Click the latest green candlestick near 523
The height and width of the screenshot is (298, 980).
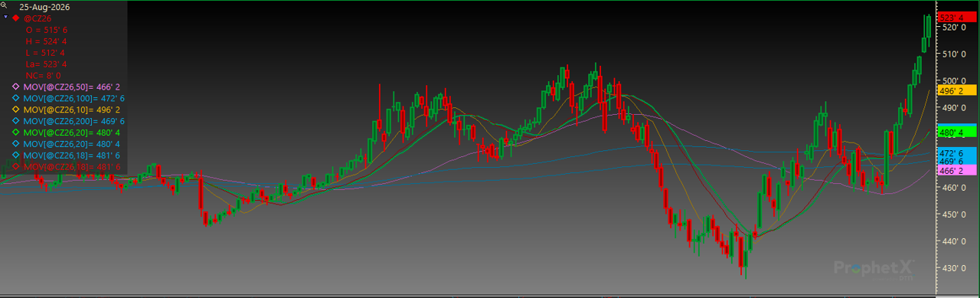[929, 26]
